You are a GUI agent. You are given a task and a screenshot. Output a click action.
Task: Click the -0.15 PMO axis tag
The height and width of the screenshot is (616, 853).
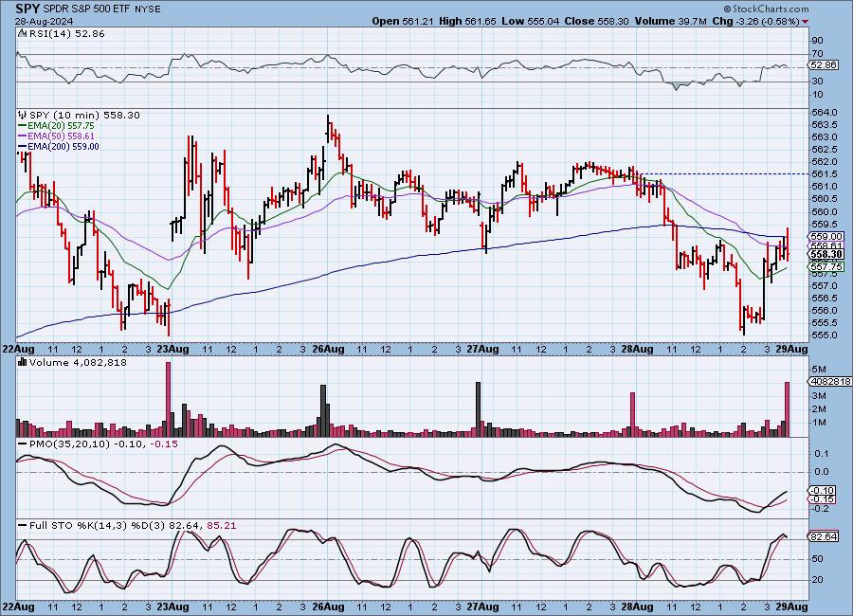[822, 499]
